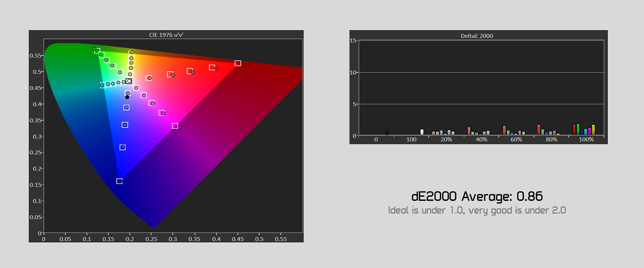The width and height of the screenshot is (644, 268).
Task: Click the "0.15" label on CIE vertical axis
Action: (x=35, y=185)
